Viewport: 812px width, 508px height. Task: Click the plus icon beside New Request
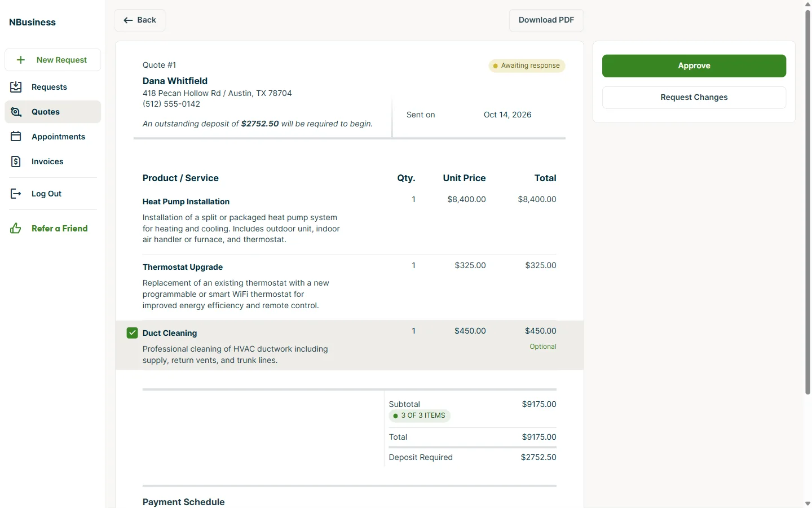[21, 60]
